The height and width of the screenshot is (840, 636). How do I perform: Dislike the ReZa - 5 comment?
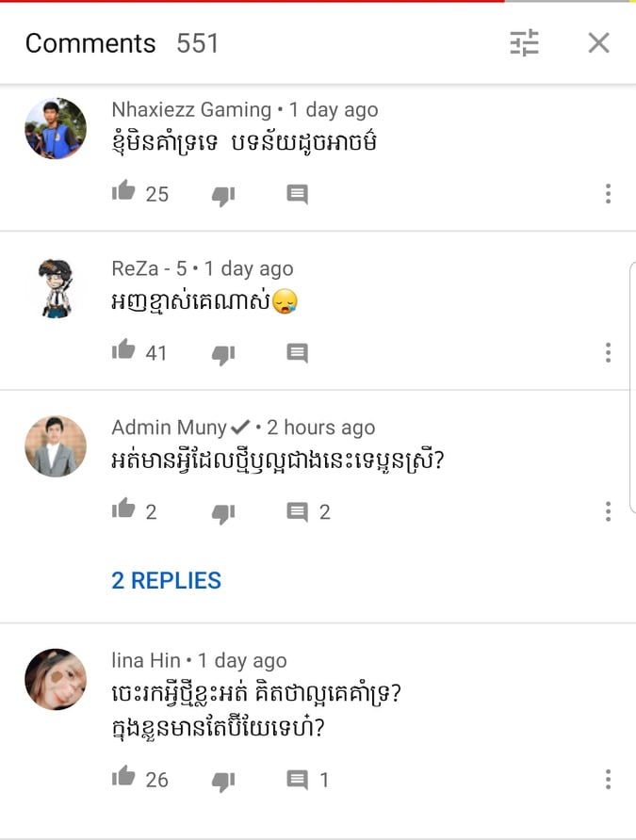point(223,354)
